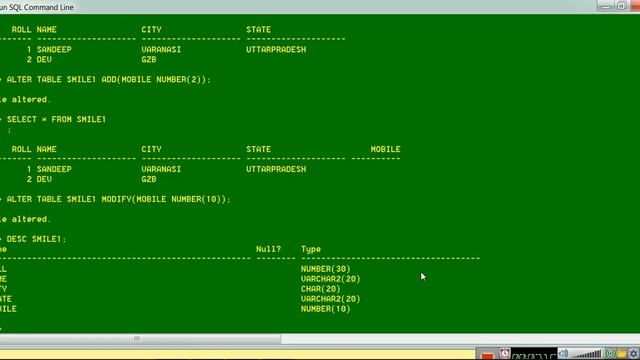Click the ALTER TABLE SMILE1 MODIFY command line

pyautogui.click(x=118, y=199)
